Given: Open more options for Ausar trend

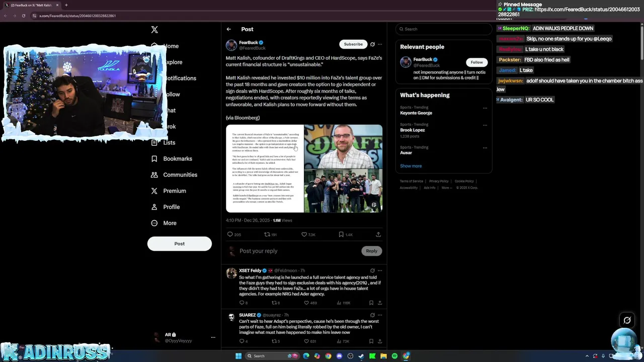Looking at the screenshot, I should pos(485,147).
